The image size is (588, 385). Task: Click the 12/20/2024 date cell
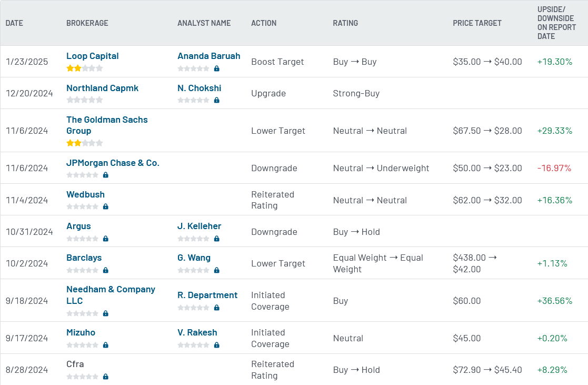pyautogui.click(x=29, y=93)
